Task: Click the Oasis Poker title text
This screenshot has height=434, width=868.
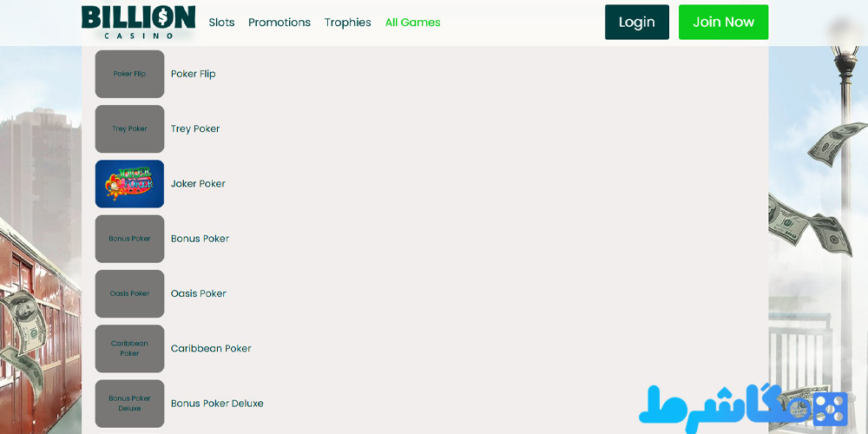Action: point(198,293)
